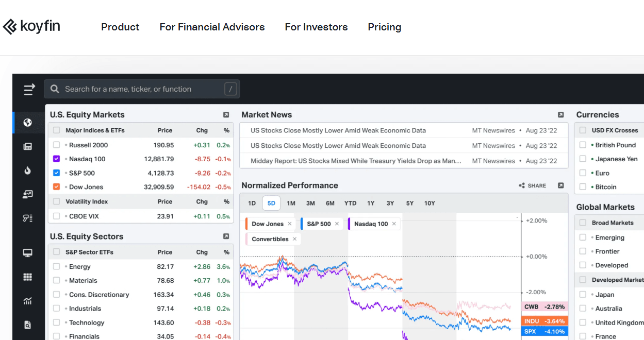
Task: Check the Materials sector checkbox
Action: pos(56,281)
